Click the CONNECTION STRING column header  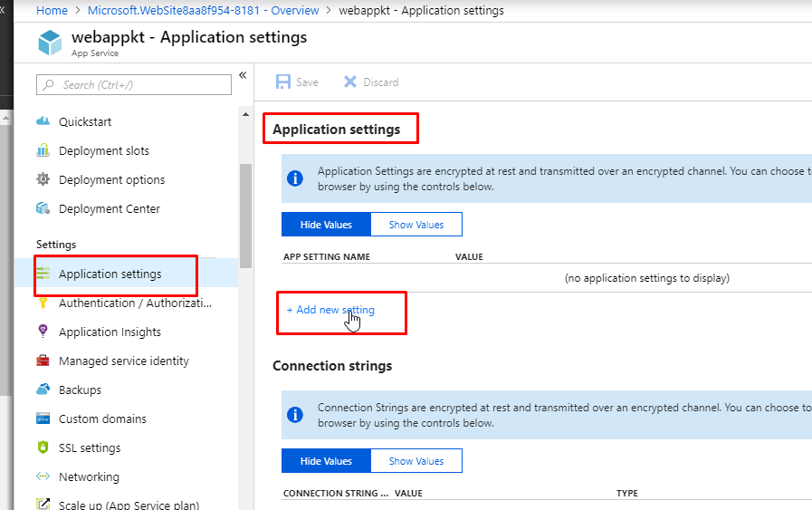[x=336, y=493]
